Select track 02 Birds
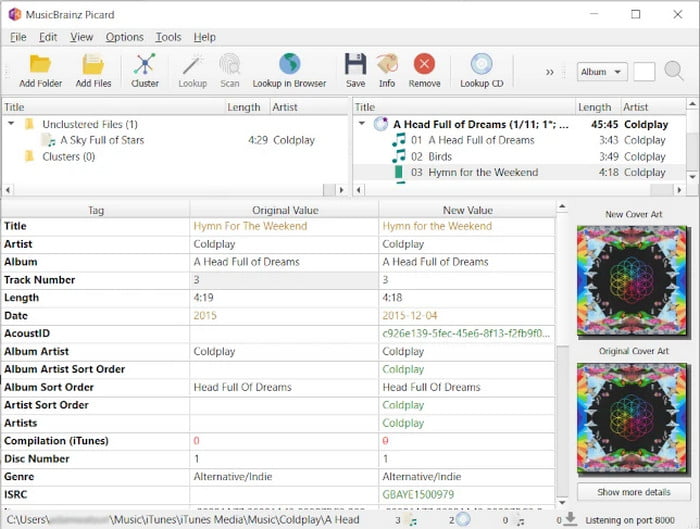Screen dimensions: 700x529 coord(439,156)
